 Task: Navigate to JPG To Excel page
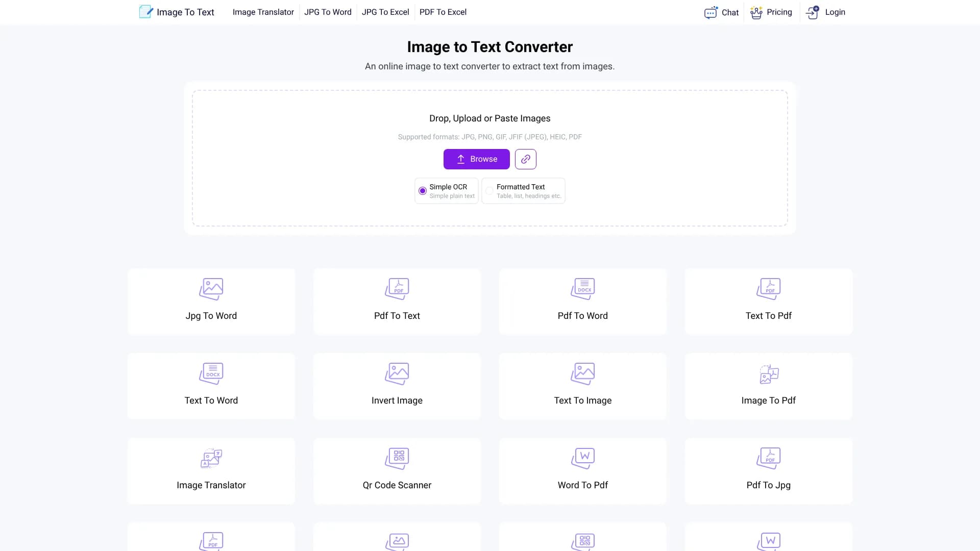pos(385,12)
